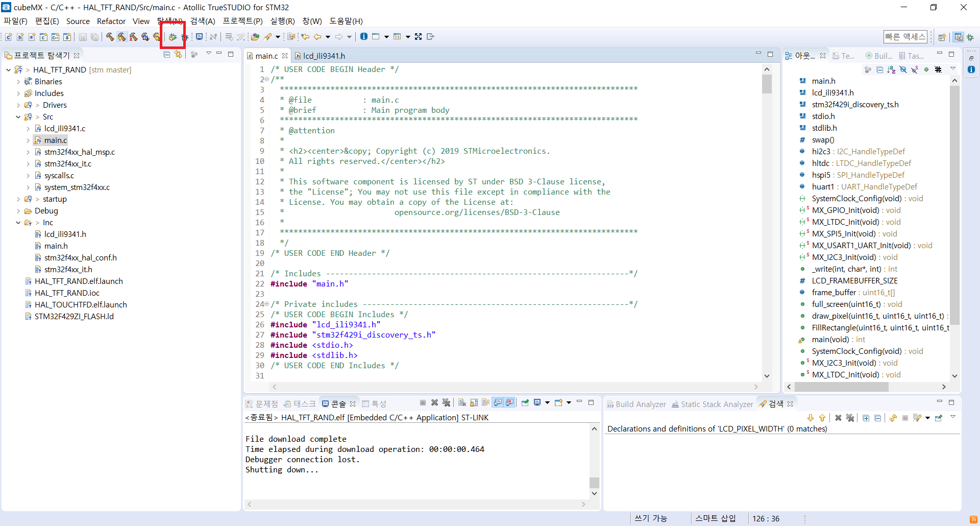
Task: Toggle Hide Non-Public Members green dot
Action: coord(926,69)
